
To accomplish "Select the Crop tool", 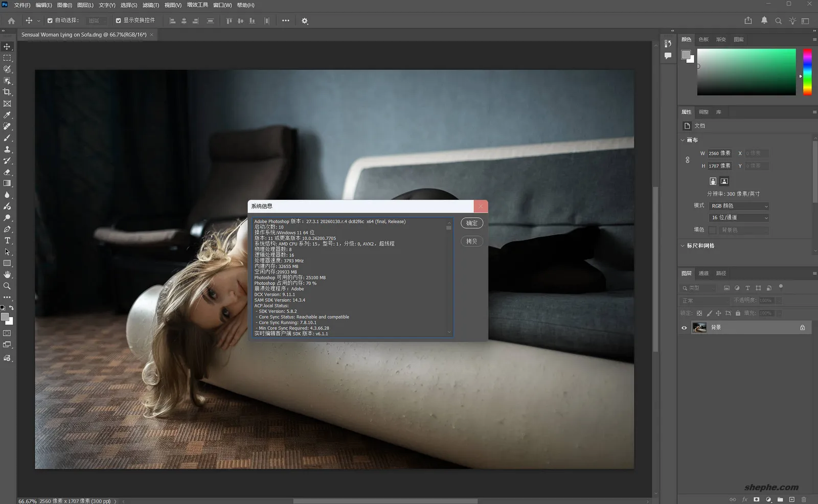I will click(x=7, y=92).
